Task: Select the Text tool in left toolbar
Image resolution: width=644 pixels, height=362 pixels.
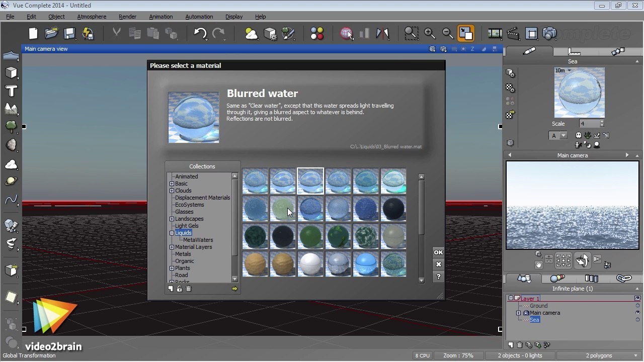Action: 11,91
